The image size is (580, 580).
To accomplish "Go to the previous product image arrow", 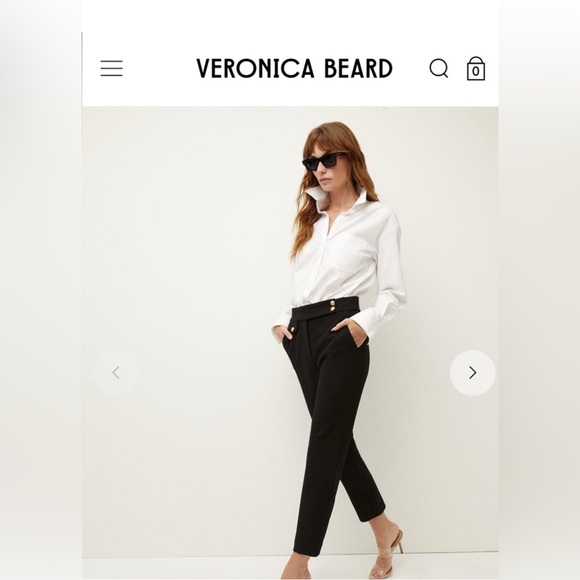I will 116,373.
